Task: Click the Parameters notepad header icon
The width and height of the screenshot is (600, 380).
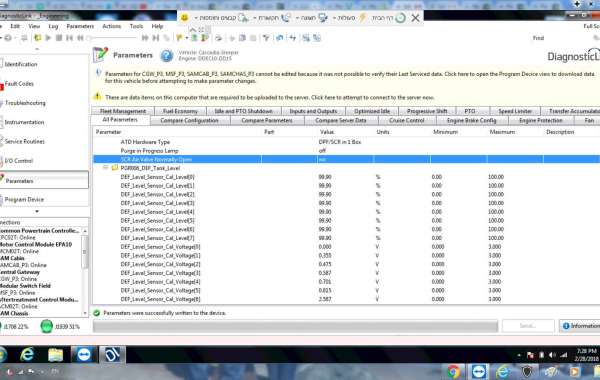Action: [x=100, y=55]
